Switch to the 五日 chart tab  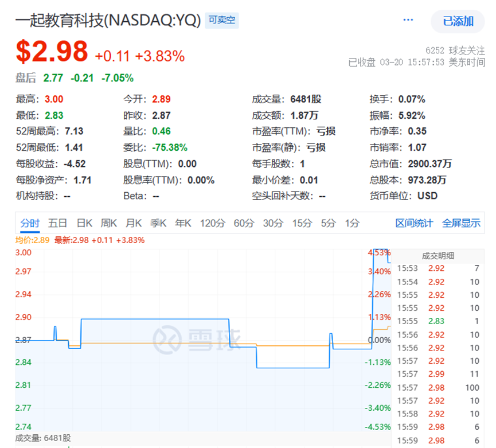(x=58, y=223)
